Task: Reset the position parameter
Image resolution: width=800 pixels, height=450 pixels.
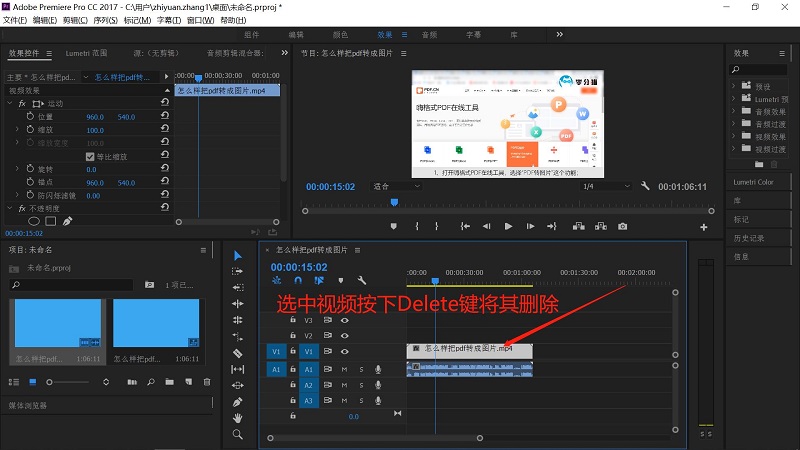Action: coord(165,116)
